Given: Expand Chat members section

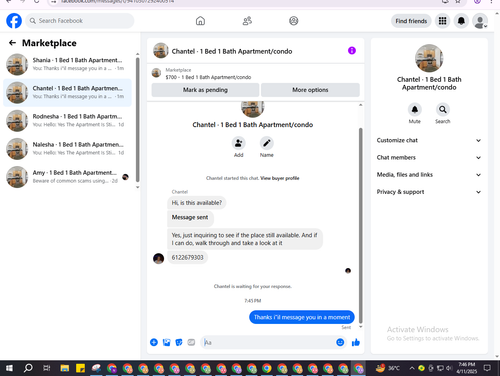Looking at the screenshot, I should (429, 158).
